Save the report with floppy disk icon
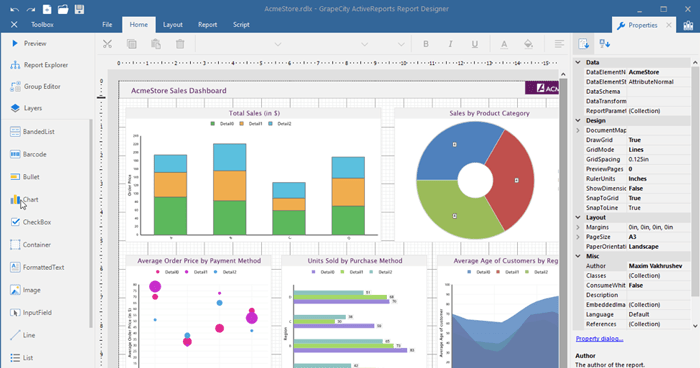The image size is (700, 368). [x=79, y=9]
